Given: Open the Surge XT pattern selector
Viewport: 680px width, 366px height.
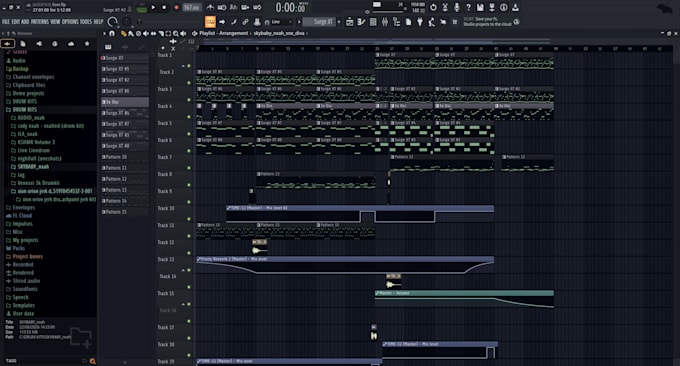Looking at the screenshot, I should [x=320, y=22].
